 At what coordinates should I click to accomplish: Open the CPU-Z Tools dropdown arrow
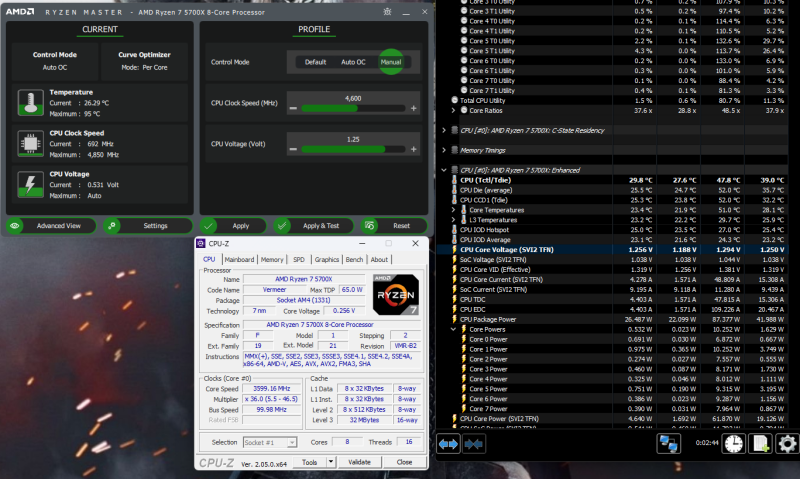(x=331, y=462)
